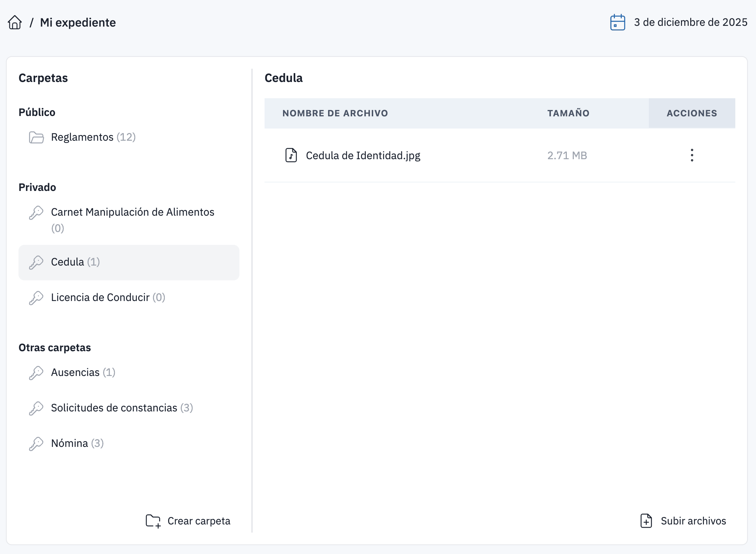Screen dimensions: 756x554
Task: Click the home icon in the breadcrumb
Action: pyautogui.click(x=15, y=23)
